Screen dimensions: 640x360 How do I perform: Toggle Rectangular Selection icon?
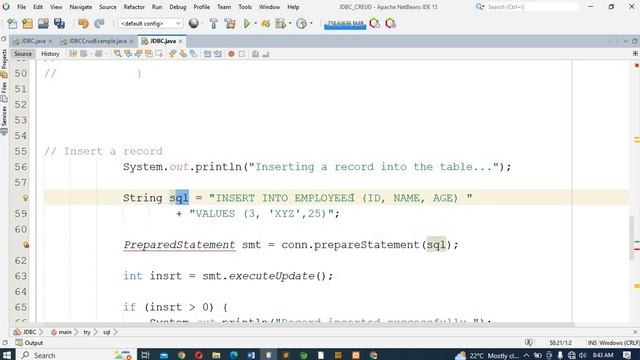point(159,54)
